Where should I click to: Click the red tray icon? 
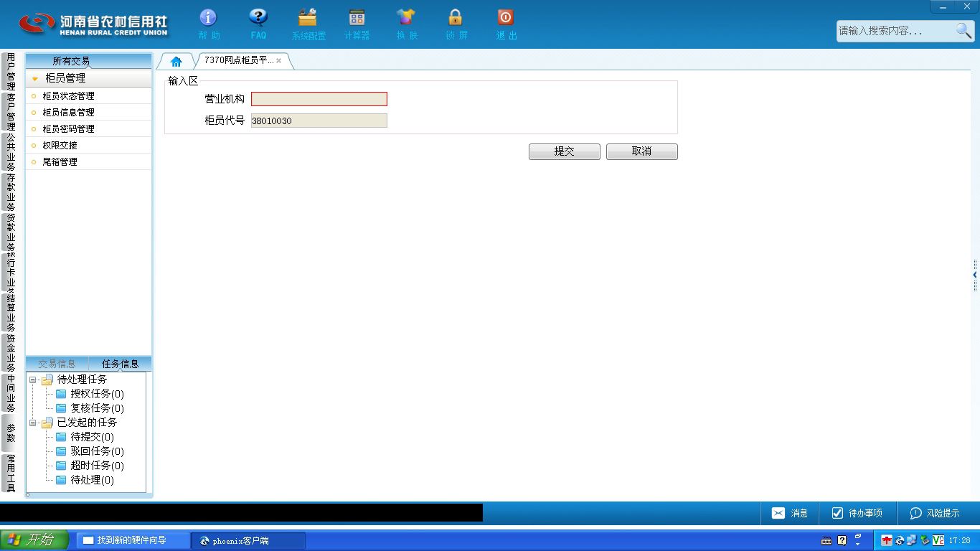coord(887,540)
